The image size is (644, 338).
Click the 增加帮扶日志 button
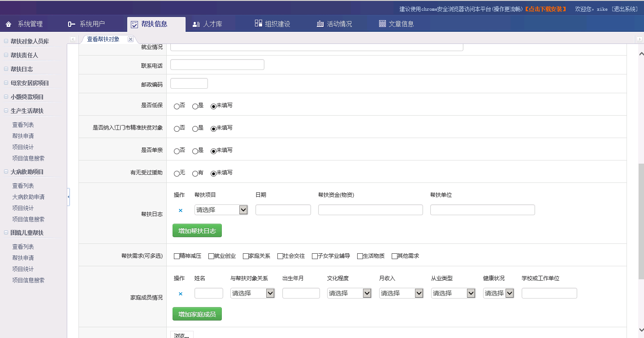(197, 230)
